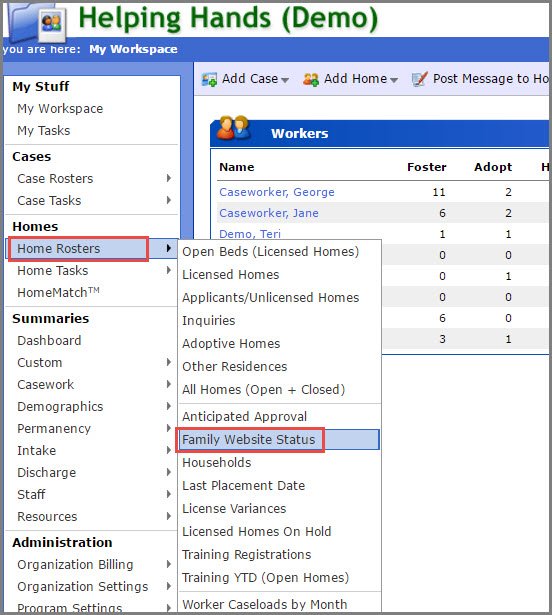Open the Households roster

point(217,463)
